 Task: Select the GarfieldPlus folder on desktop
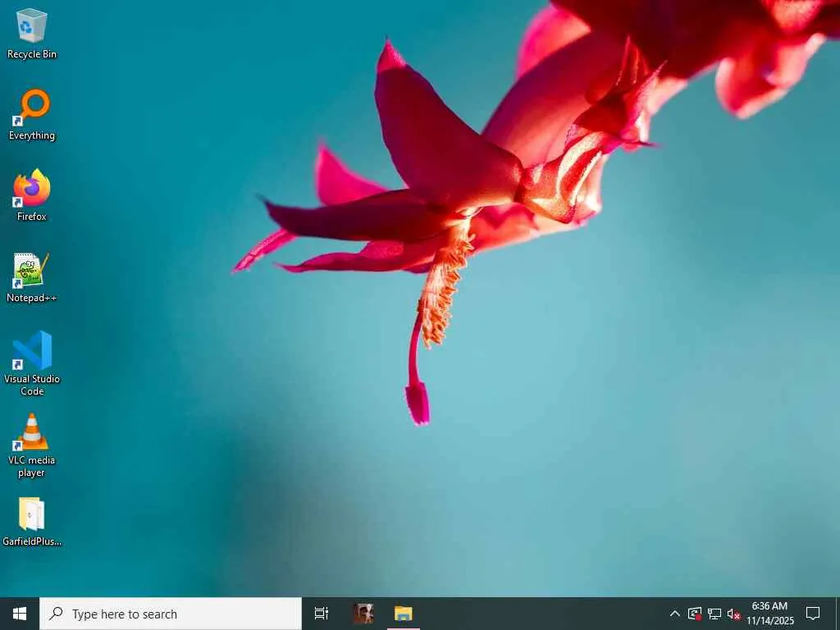click(x=32, y=522)
